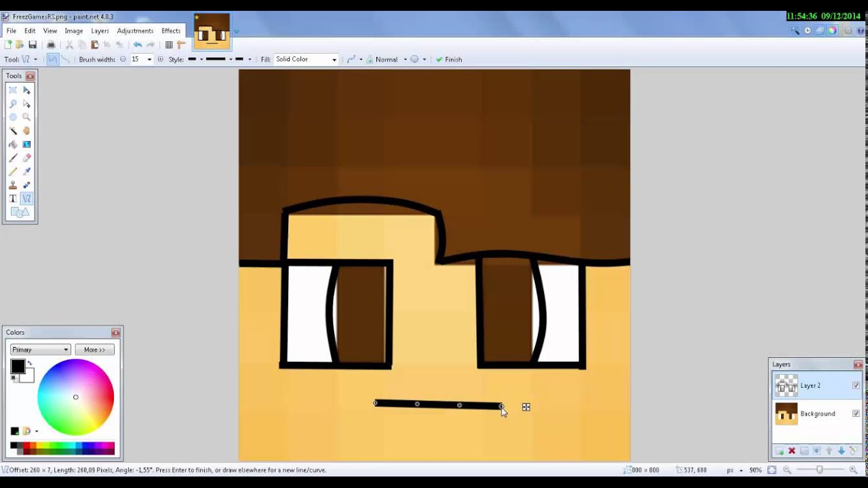The width and height of the screenshot is (868, 488).
Task: Select the Rectangle Select tool
Action: (13, 90)
